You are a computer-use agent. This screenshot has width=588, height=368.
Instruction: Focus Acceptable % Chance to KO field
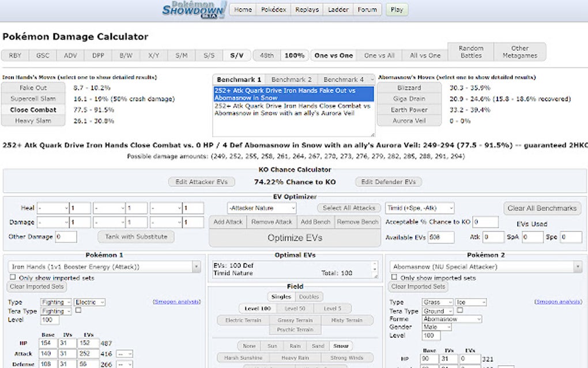click(x=485, y=222)
